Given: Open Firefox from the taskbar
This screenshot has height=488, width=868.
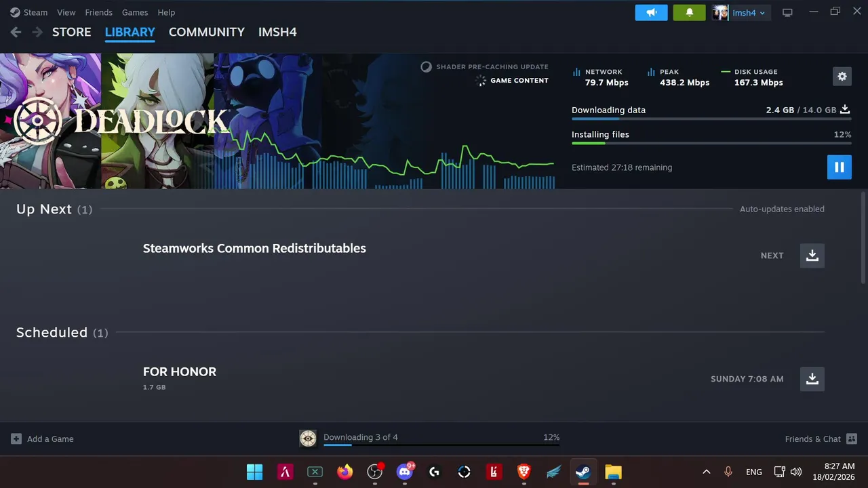Looking at the screenshot, I should (345, 472).
